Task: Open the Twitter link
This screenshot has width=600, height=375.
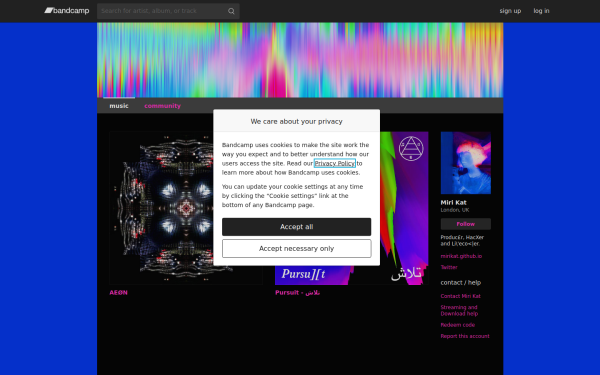Action: click(x=449, y=267)
